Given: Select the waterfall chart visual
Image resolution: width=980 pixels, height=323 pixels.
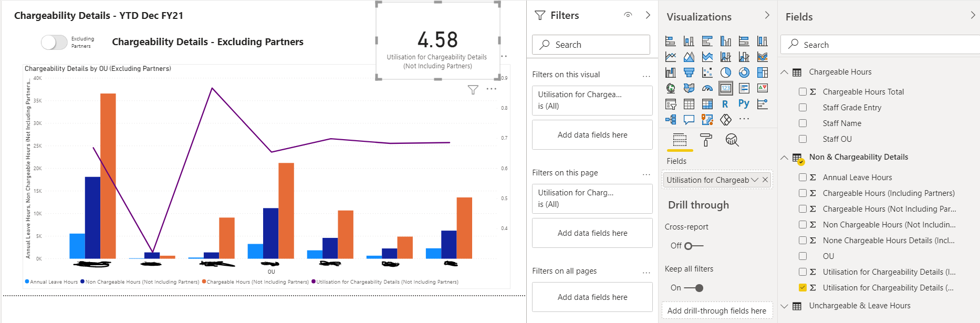Looking at the screenshot, I should tap(671, 72).
